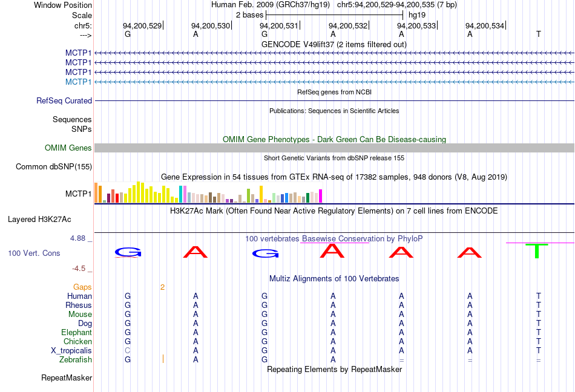Select the Elephant species label
The height and width of the screenshot is (392, 575).
coord(76,332)
